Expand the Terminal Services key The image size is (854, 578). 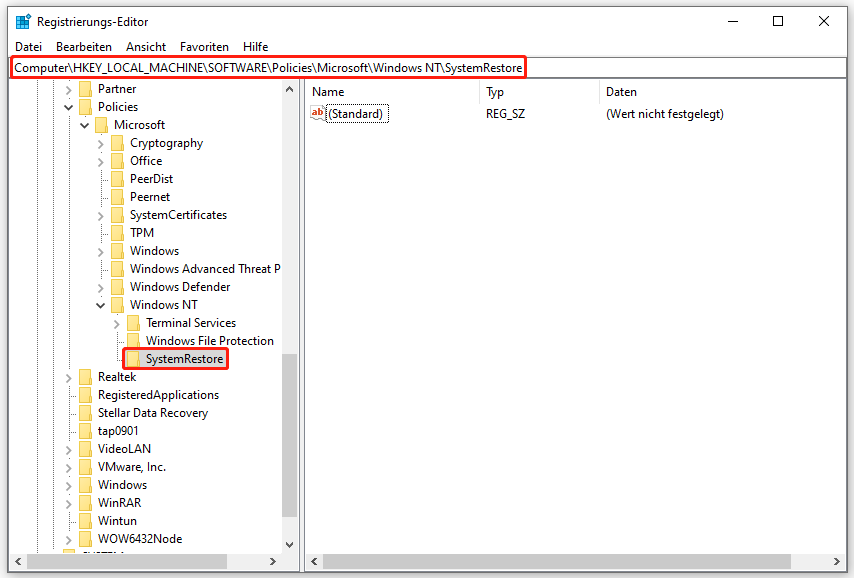(x=117, y=324)
